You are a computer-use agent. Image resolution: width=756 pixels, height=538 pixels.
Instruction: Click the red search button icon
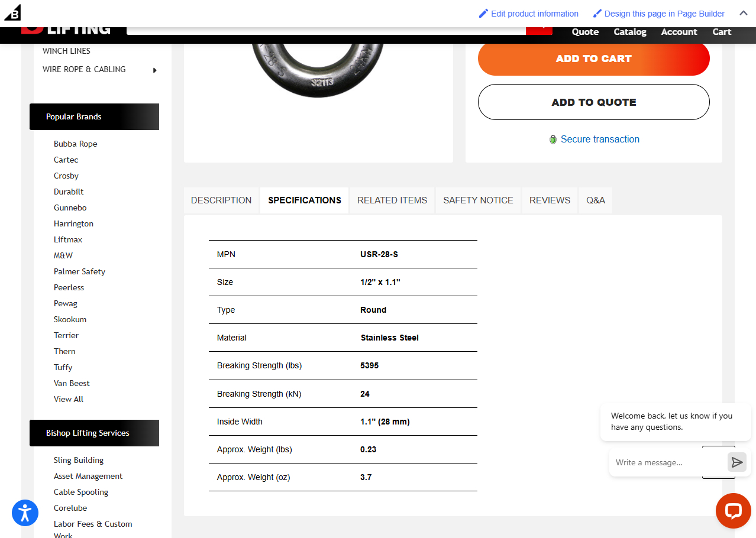[539, 31]
